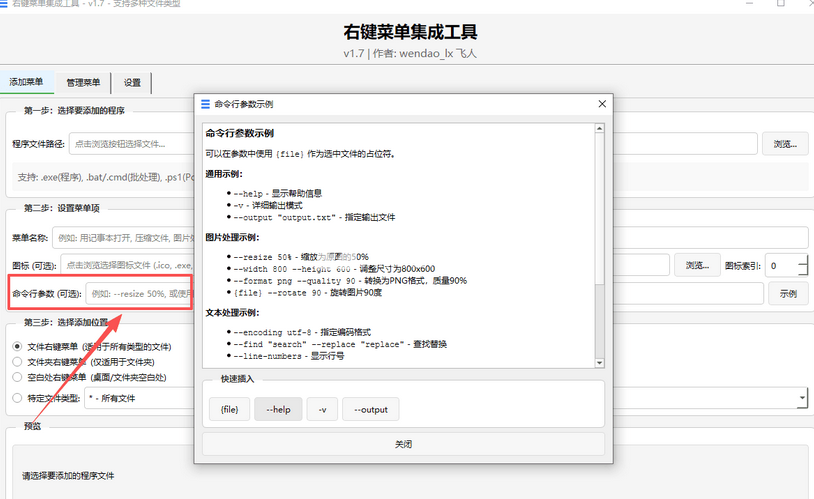Select the 添加菜单 tab
814x499 pixels.
pos(26,82)
